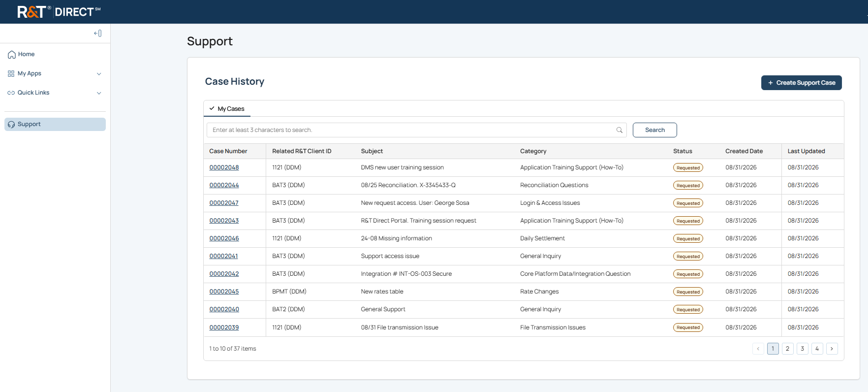Go to page 3 of cases
Screen dimensions: 868x392
pos(802,349)
